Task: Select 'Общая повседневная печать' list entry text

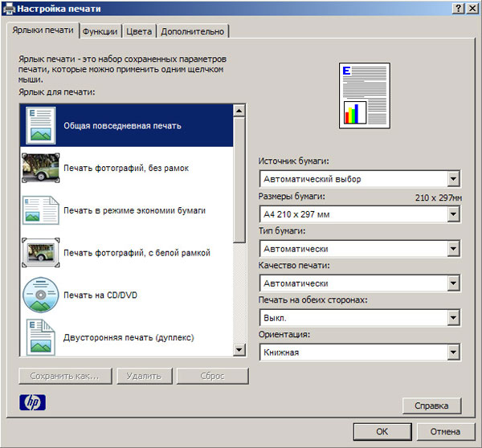Action: (x=122, y=126)
